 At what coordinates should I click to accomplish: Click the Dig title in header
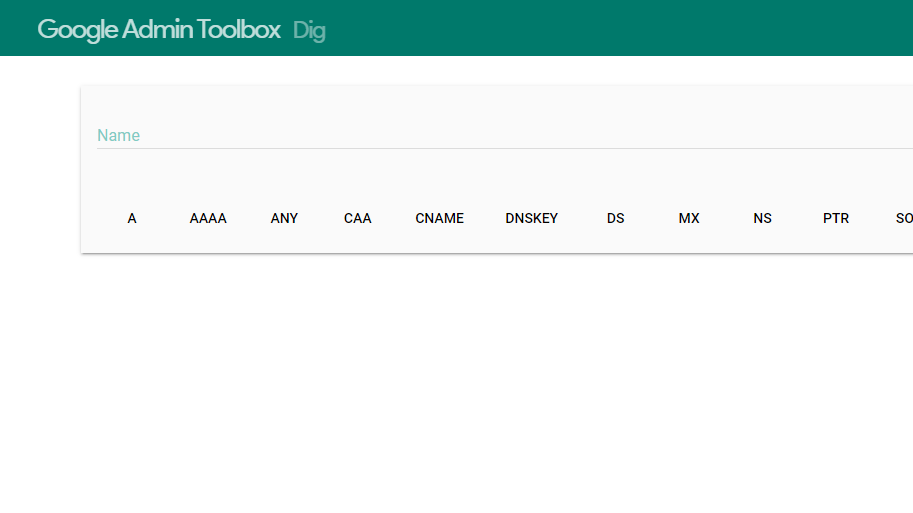pos(309,30)
